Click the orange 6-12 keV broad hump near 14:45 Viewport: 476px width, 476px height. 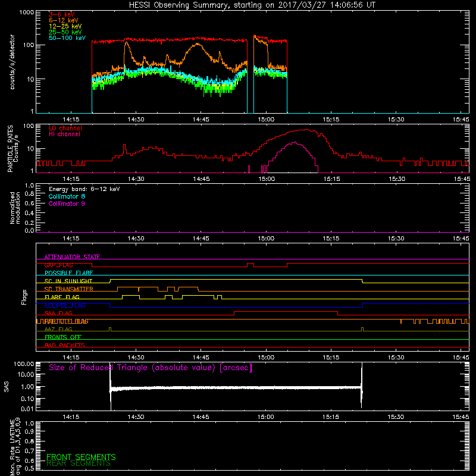pos(198,44)
